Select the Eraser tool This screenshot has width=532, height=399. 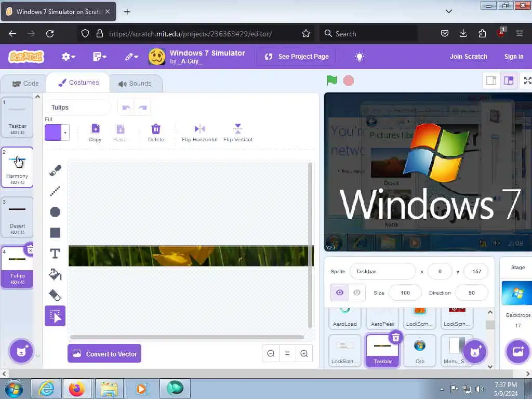click(55, 295)
